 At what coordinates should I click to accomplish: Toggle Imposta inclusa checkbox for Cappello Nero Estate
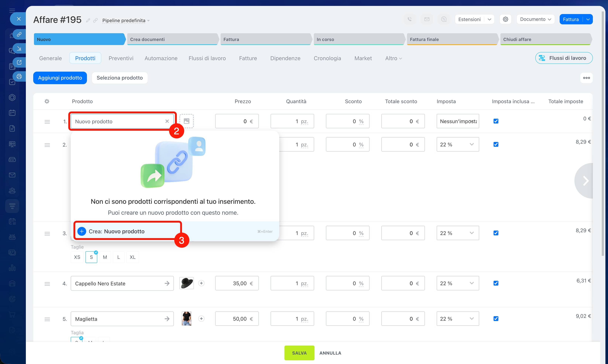point(496,283)
